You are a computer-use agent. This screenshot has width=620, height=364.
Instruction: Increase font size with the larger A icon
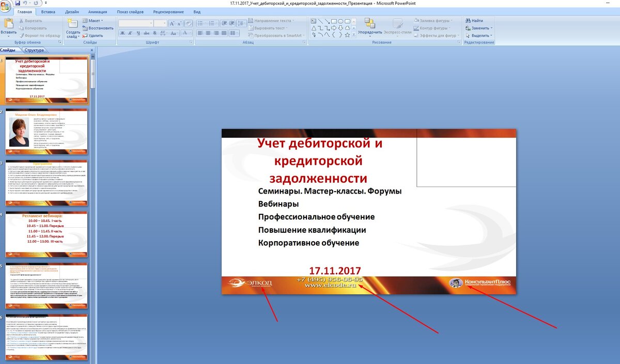172,23
